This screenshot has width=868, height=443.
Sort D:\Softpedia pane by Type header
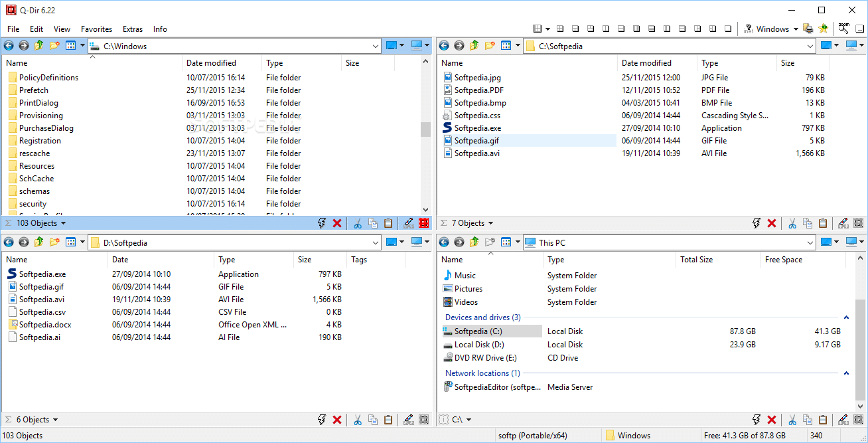(x=253, y=260)
